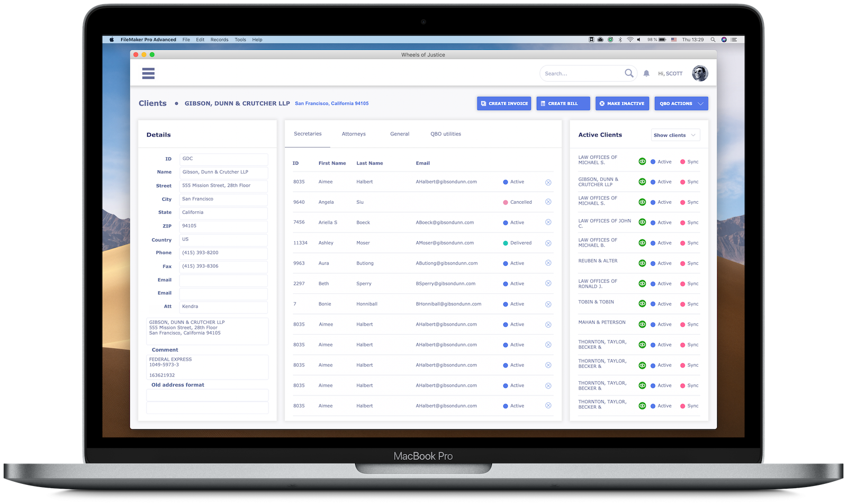Click QuickBooks icon for Law Offices of Ronald J.
Viewport: 847px width, 504px height.
click(x=642, y=283)
